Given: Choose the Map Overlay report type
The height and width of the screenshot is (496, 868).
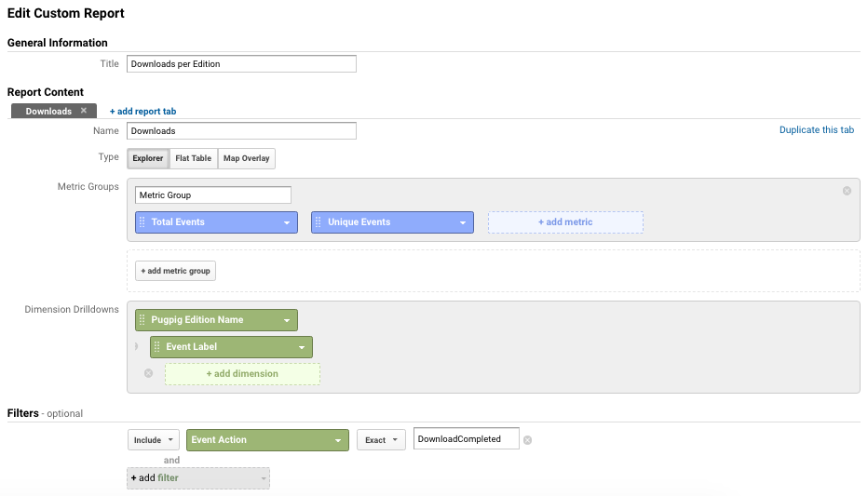Looking at the screenshot, I should tap(247, 158).
